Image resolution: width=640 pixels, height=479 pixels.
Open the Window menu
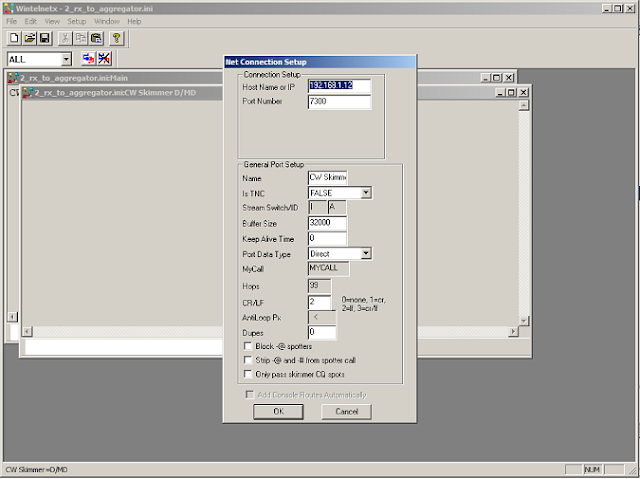pyautogui.click(x=107, y=21)
